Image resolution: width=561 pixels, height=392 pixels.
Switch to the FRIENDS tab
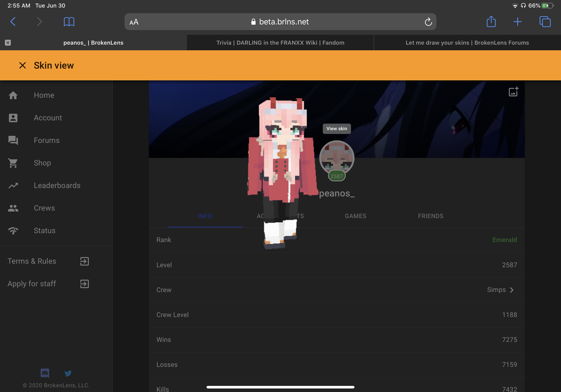(x=431, y=216)
